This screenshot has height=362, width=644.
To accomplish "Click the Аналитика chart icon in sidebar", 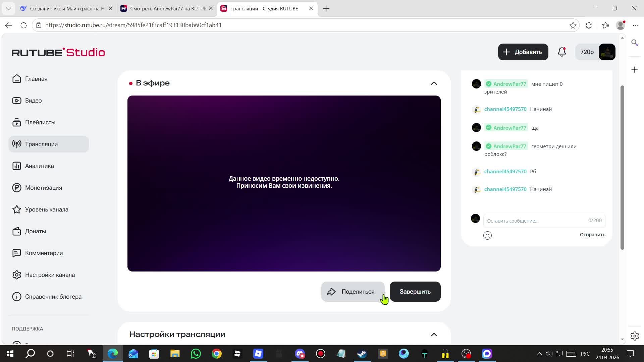I will pos(16,166).
